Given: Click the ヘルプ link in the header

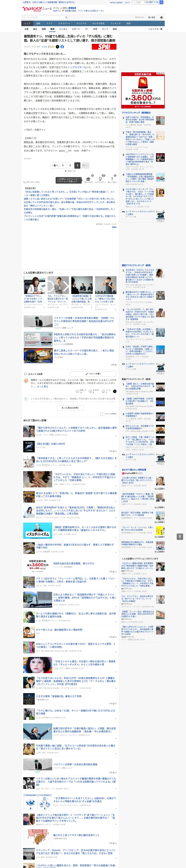Looking at the screenshot, I should (127, 2).
